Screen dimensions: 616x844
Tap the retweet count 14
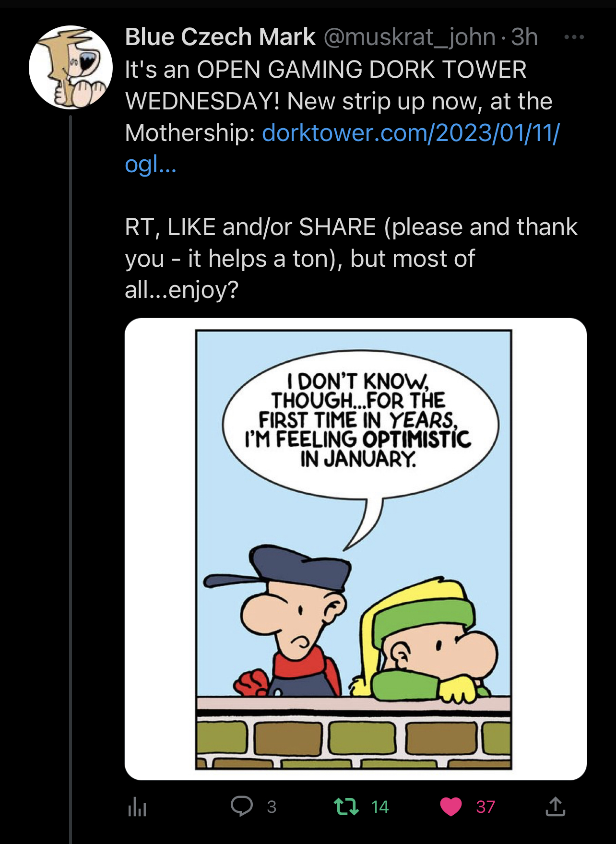[x=379, y=807]
